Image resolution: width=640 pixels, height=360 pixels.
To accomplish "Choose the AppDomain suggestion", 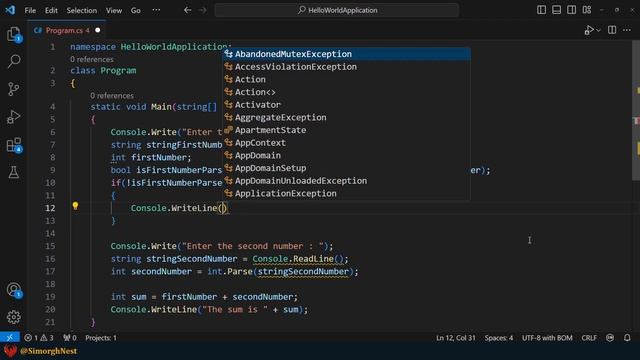I will coord(347,155).
